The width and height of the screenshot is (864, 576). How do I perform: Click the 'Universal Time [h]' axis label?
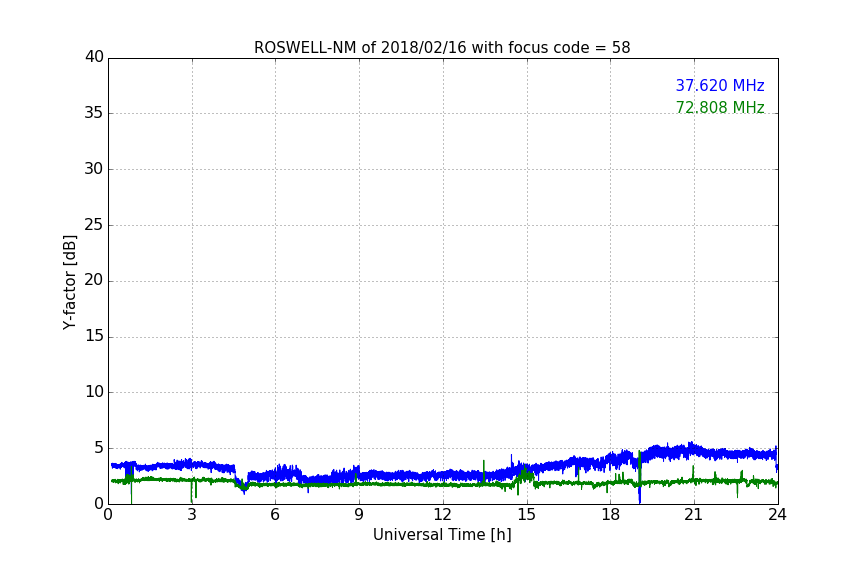[442, 535]
